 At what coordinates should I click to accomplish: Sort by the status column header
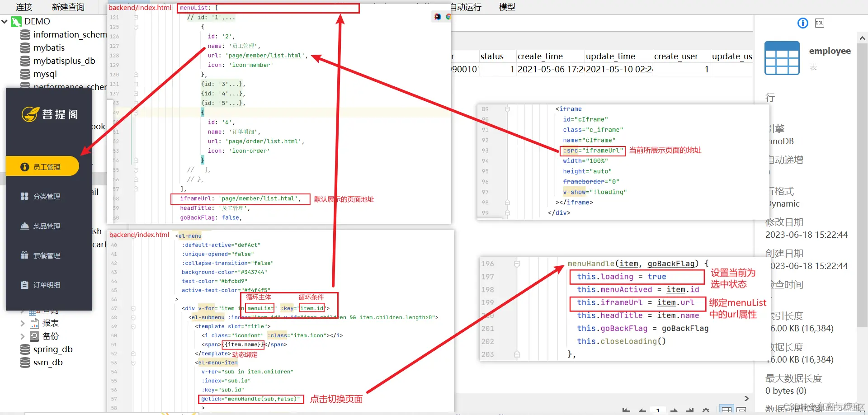coord(497,56)
